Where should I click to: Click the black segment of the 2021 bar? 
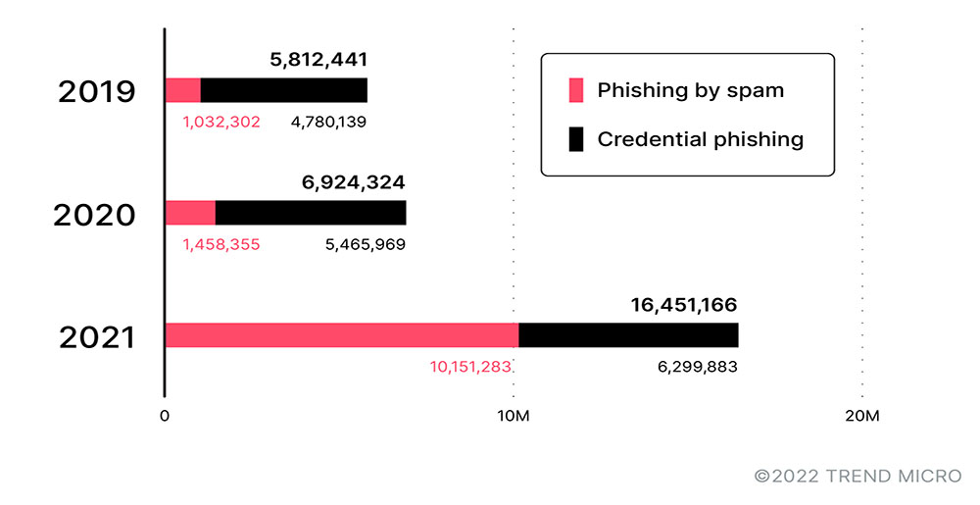pyautogui.click(x=628, y=335)
